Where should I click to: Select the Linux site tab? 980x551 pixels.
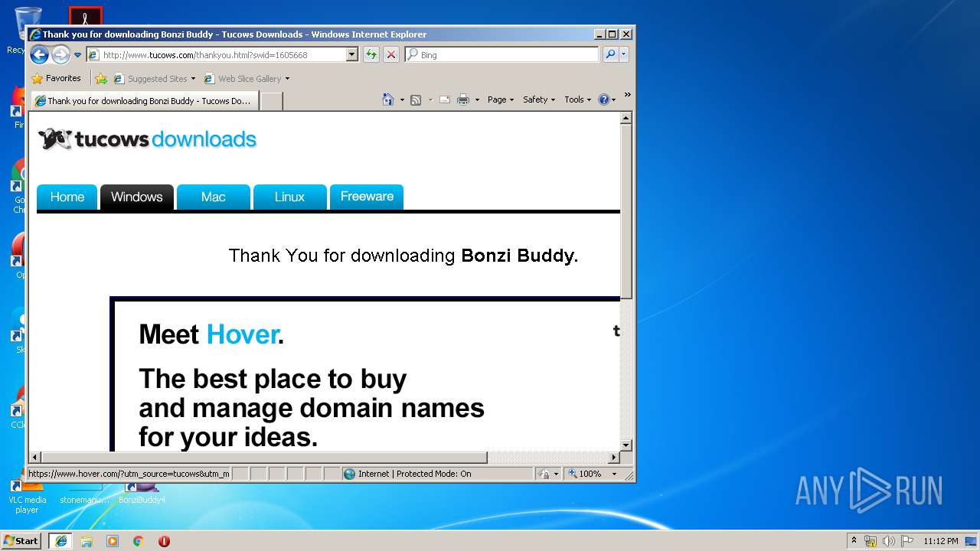coord(290,197)
